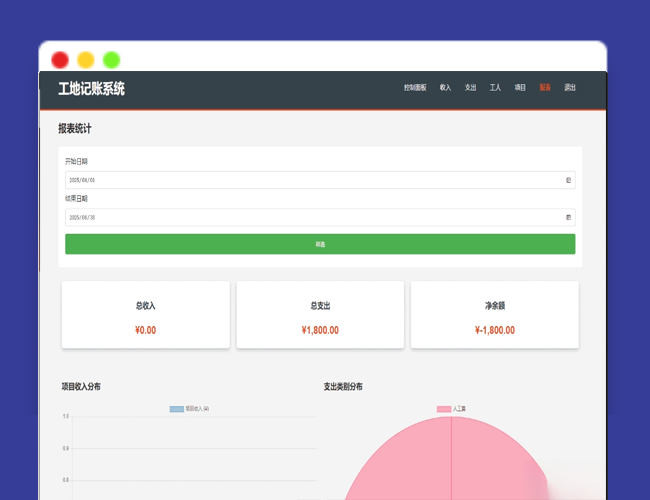Click the 结束日期 date field
The width and height of the screenshot is (650, 500).
pyautogui.click(x=320, y=217)
